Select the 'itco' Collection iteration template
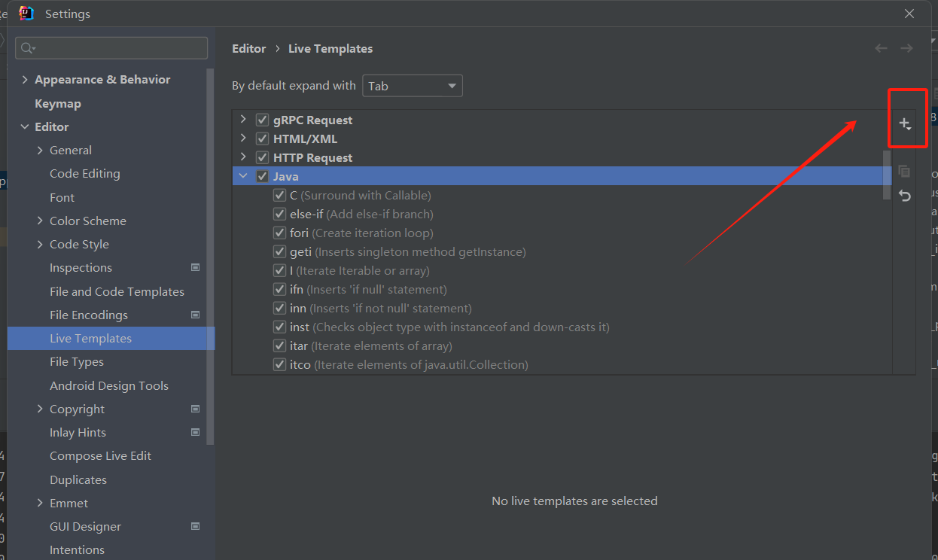The width and height of the screenshot is (938, 560). pyautogui.click(x=409, y=364)
